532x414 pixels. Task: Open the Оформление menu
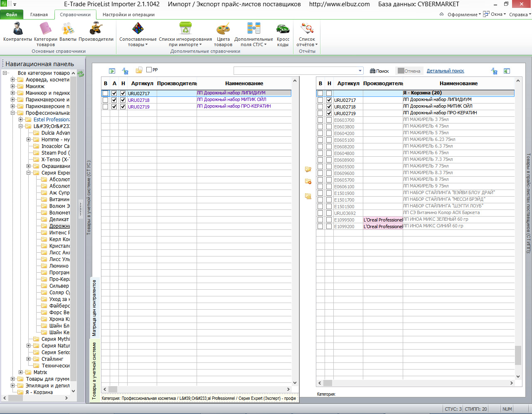tap(464, 15)
